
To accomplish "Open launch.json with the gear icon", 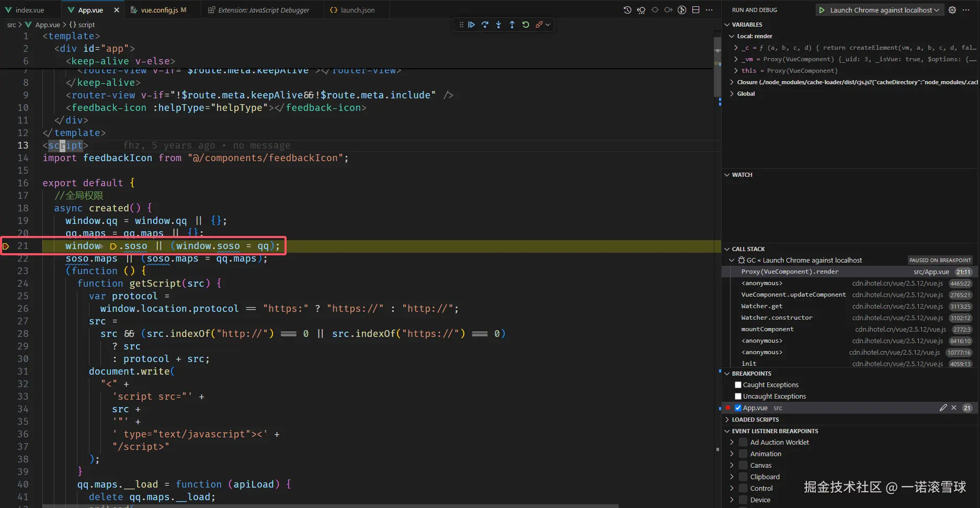I will [952, 10].
